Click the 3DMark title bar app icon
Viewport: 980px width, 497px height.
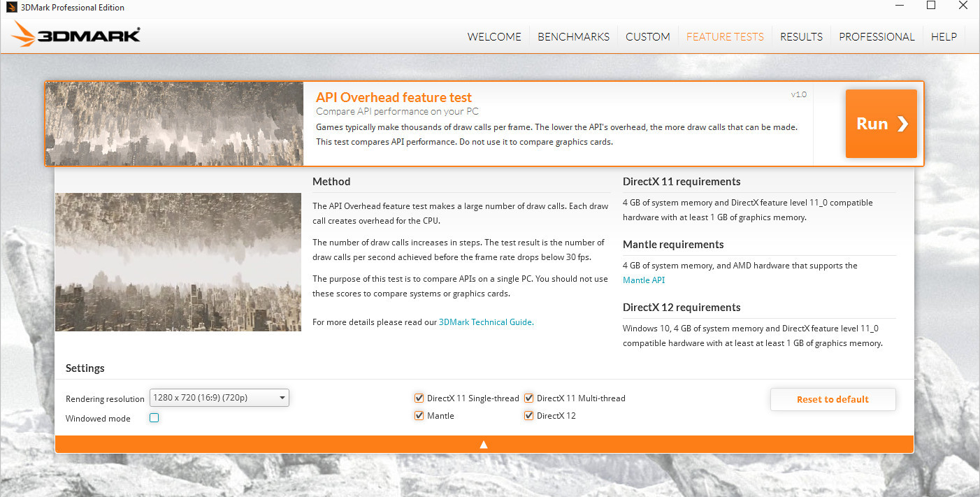pyautogui.click(x=8, y=8)
